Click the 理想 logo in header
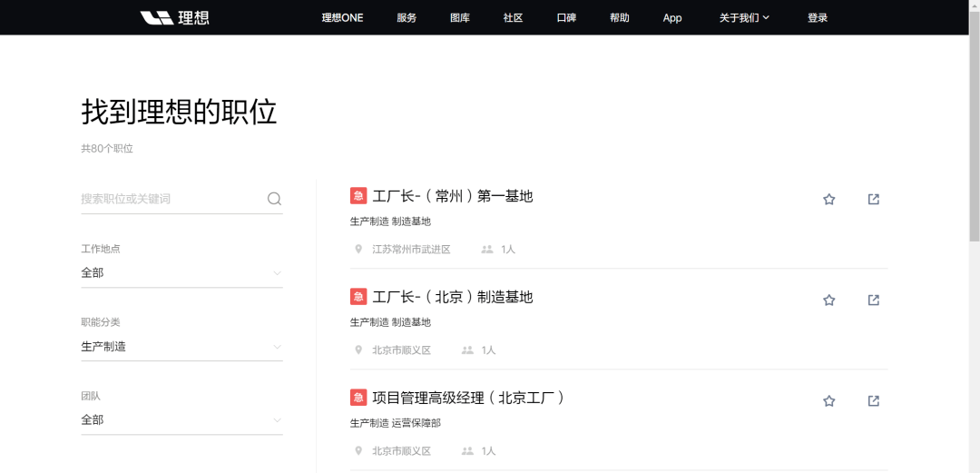Screen dimensions: 980x473 pos(174,17)
